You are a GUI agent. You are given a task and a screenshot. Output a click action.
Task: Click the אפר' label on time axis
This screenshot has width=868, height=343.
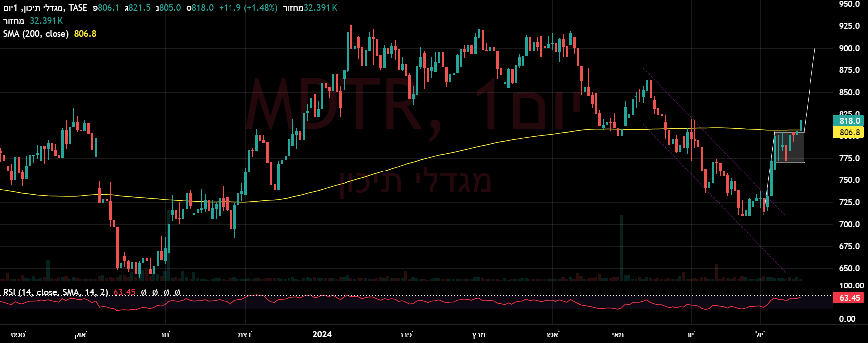552,334
